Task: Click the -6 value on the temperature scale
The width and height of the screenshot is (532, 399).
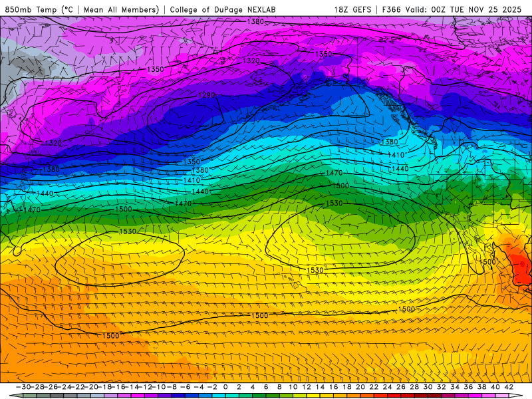Action: tap(186, 387)
